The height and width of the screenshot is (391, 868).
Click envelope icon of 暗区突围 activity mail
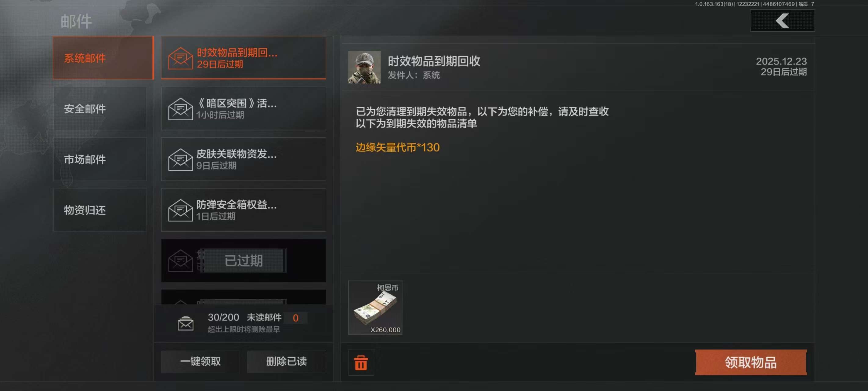coord(181,109)
